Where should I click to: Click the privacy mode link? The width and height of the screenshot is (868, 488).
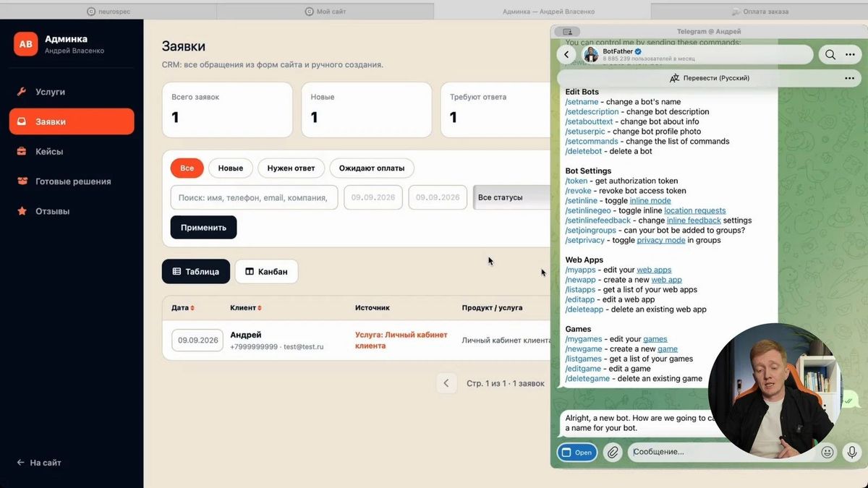[x=661, y=240]
